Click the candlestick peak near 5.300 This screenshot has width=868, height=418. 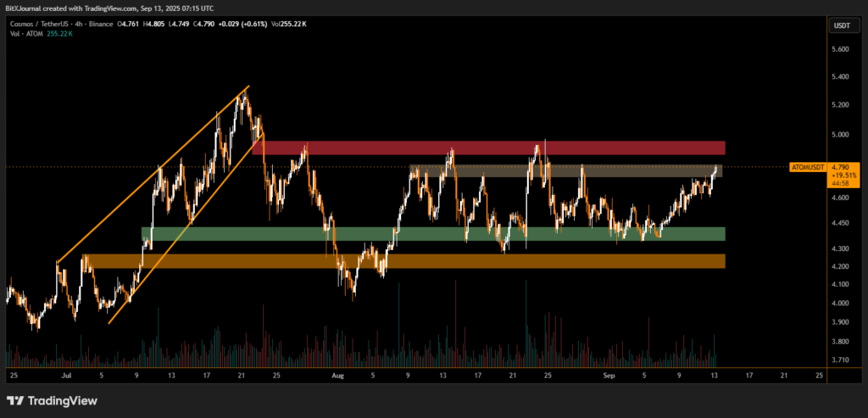242,95
